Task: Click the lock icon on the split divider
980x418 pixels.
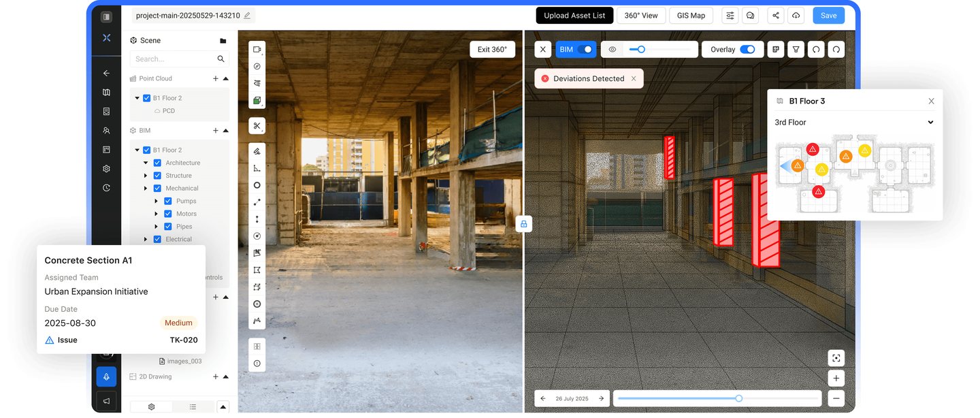Action: point(523,224)
